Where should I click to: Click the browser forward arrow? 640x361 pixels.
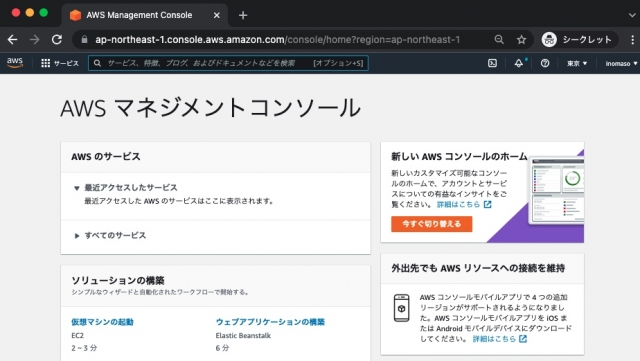pos(35,40)
